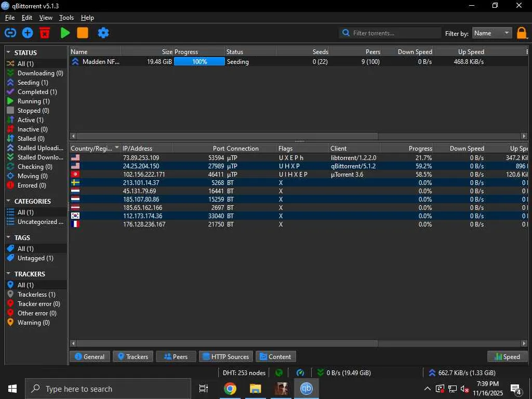Image resolution: width=532 pixels, height=399 pixels.
Task: Click the France flag in the peers list
Action: click(75, 224)
